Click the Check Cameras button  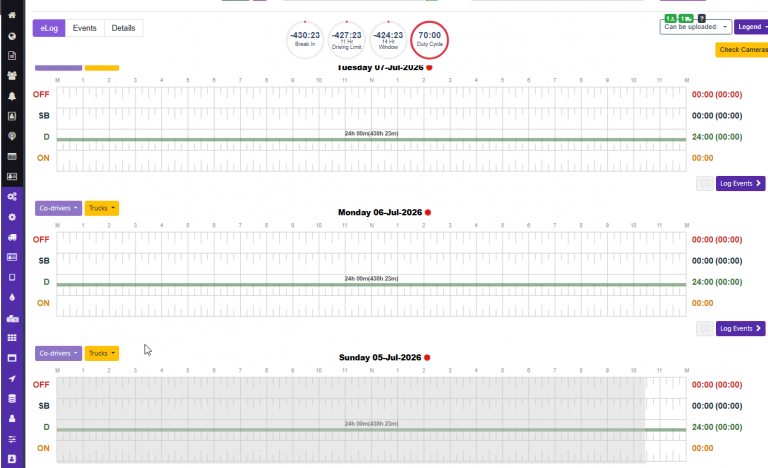pos(742,49)
